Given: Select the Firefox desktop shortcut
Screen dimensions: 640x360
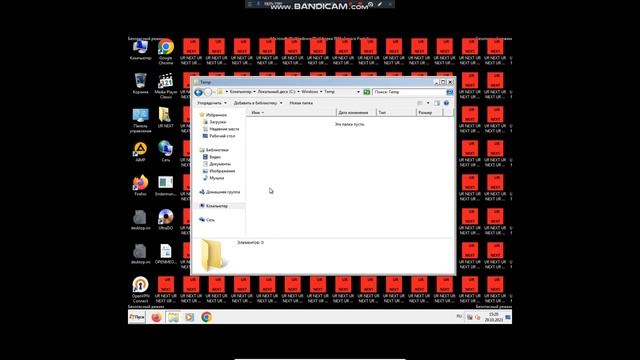Looking at the screenshot, I should pos(140,185).
